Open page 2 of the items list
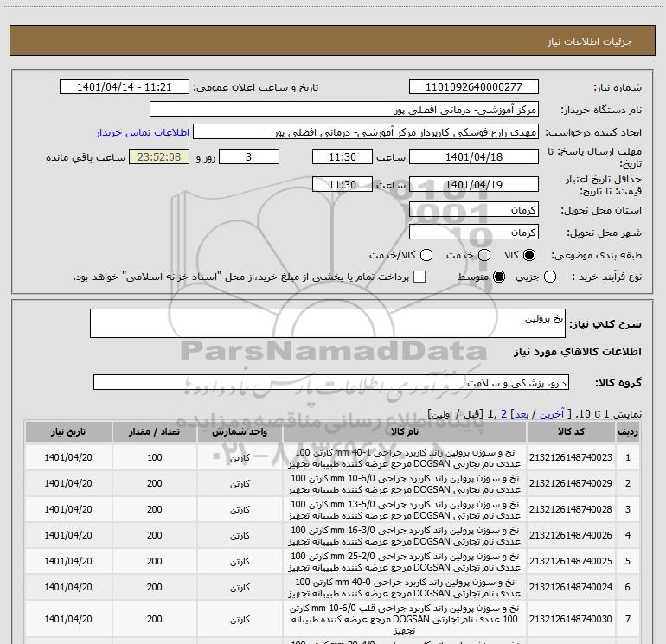This screenshot has height=644, width=666. [503, 414]
